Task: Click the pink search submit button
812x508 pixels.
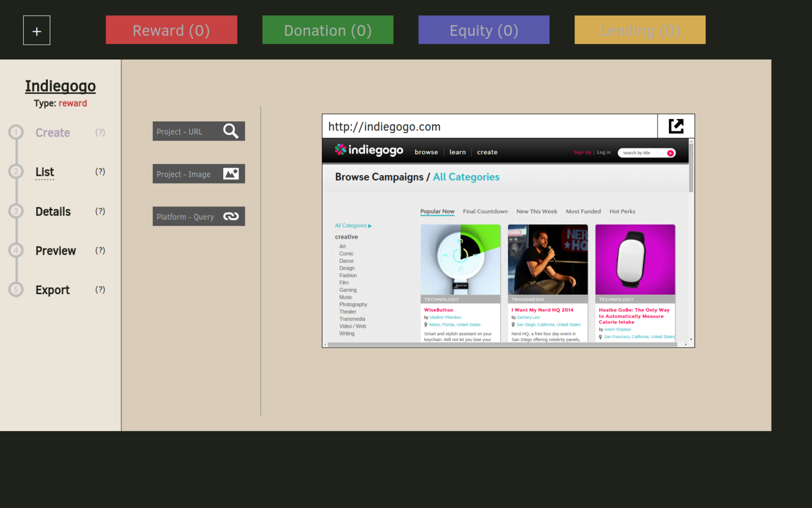Action: [670, 153]
